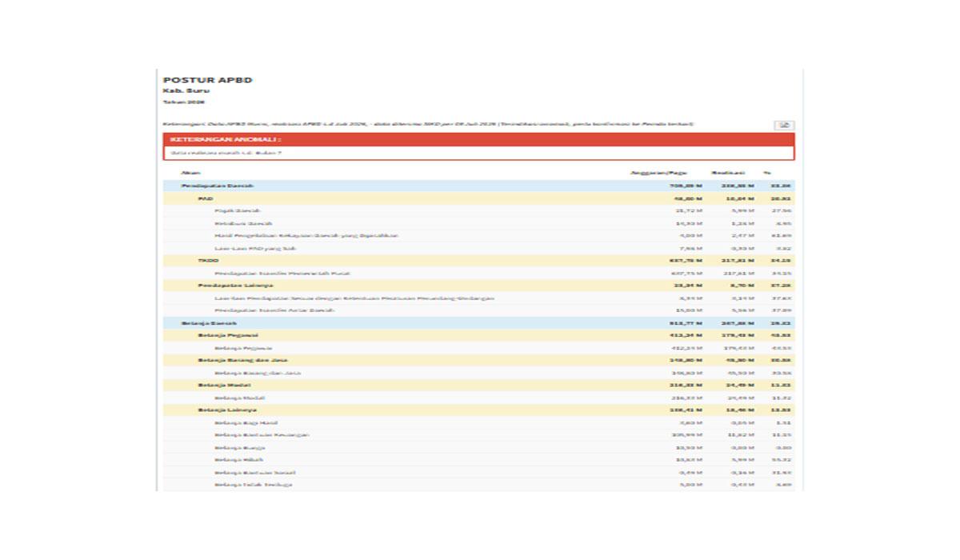Click the Keterangan Anomali red banner

(x=479, y=139)
